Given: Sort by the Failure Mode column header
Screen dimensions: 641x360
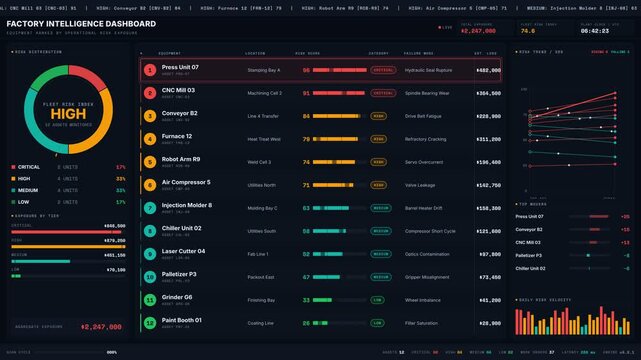Looking at the screenshot, I should click(x=419, y=54).
